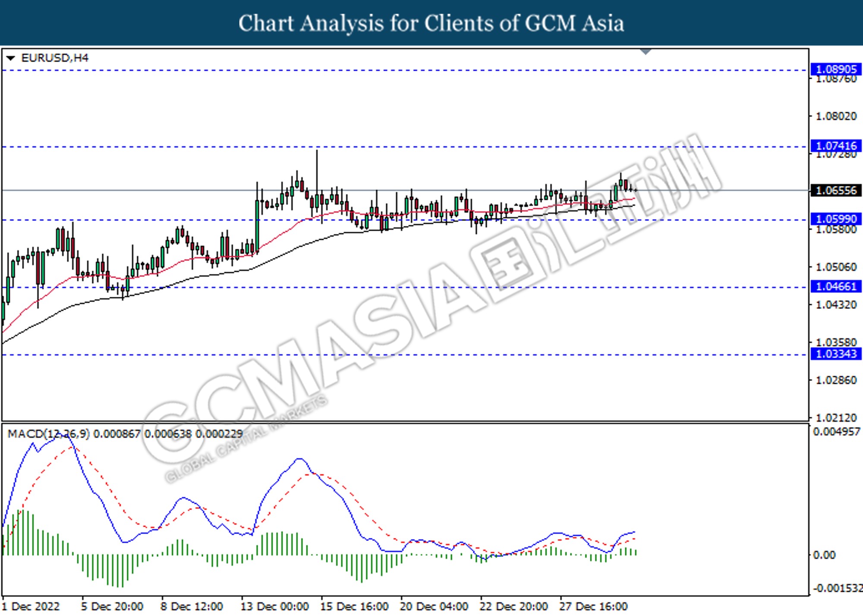Click the 1.08020 axis value
Viewport: 863px width, 616px height.
pyautogui.click(x=836, y=116)
